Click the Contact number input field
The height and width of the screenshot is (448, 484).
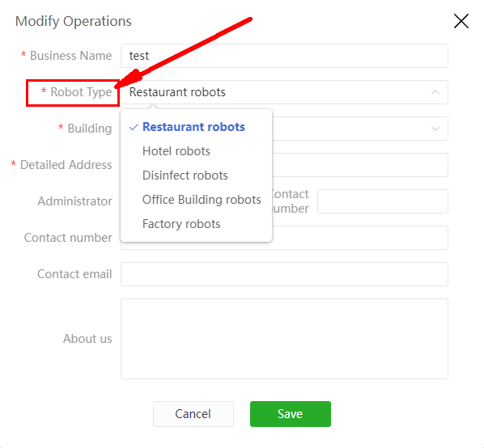tap(360, 238)
